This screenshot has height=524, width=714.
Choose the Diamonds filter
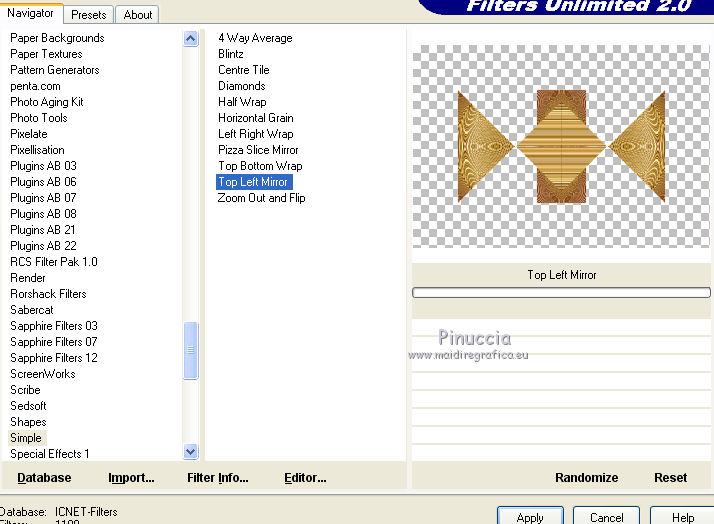[x=242, y=86]
